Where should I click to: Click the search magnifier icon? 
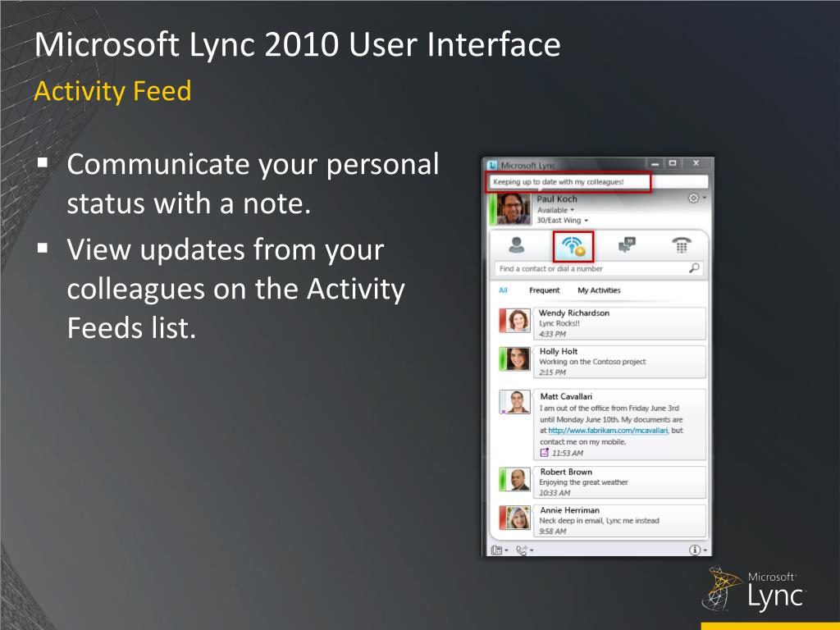point(694,268)
